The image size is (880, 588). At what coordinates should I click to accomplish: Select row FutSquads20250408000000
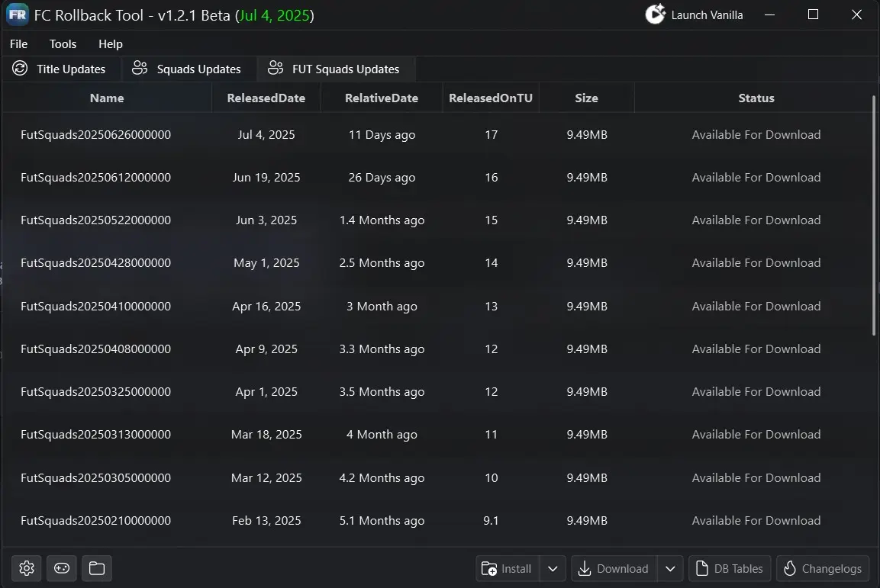pyautogui.click(x=437, y=349)
